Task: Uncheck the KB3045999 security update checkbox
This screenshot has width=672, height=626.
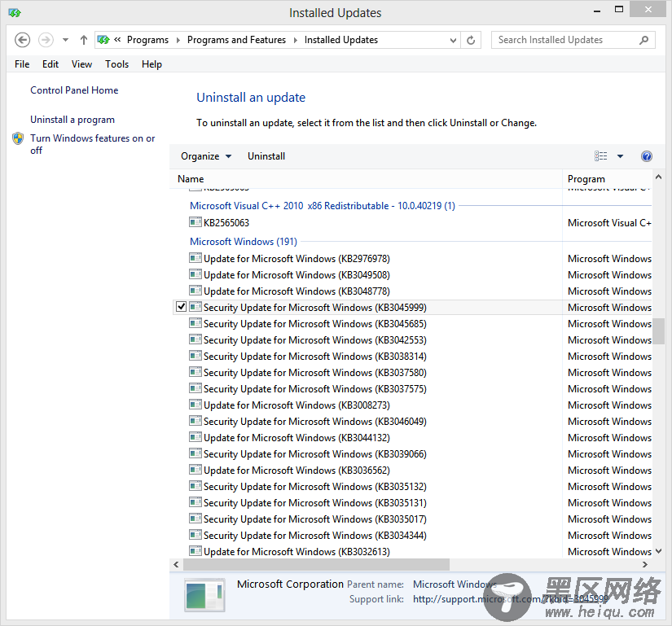Action: pos(182,307)
